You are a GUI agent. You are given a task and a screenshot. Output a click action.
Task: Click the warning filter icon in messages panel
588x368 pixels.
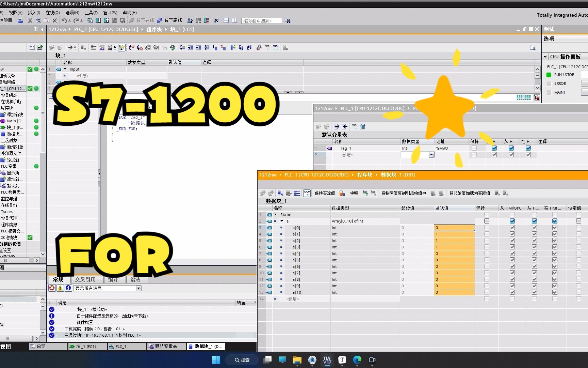tap(60, 288)
